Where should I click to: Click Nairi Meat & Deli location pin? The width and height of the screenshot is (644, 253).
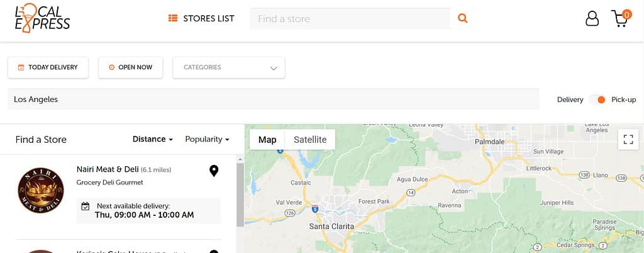pos(214,171)
